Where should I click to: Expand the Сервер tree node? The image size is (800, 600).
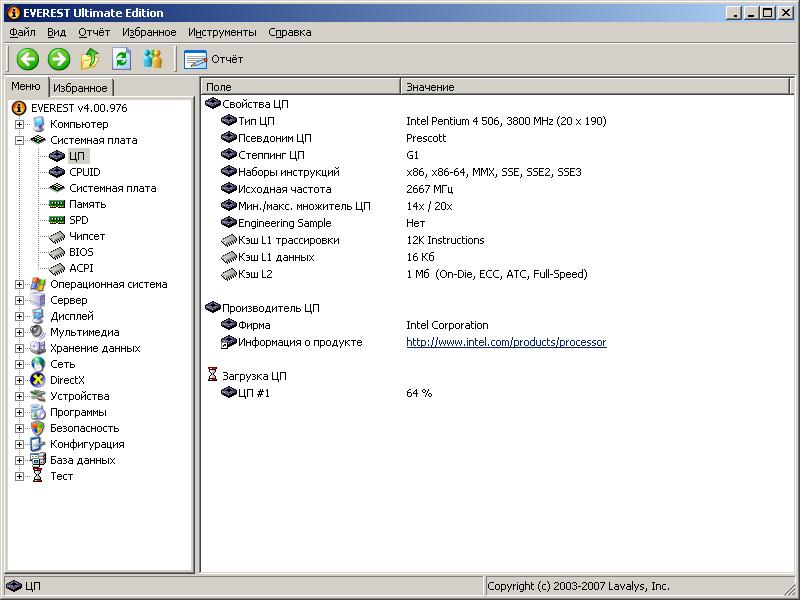pos(19,300)
